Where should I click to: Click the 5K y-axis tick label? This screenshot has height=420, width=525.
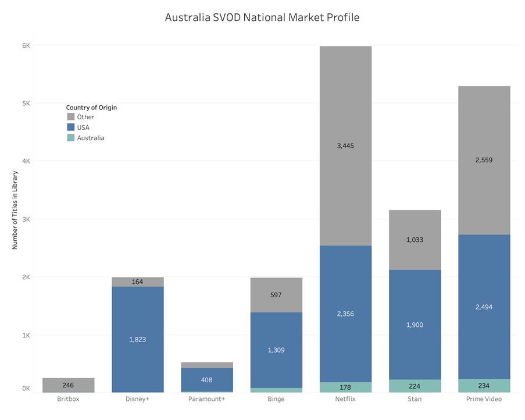point(26,104)
